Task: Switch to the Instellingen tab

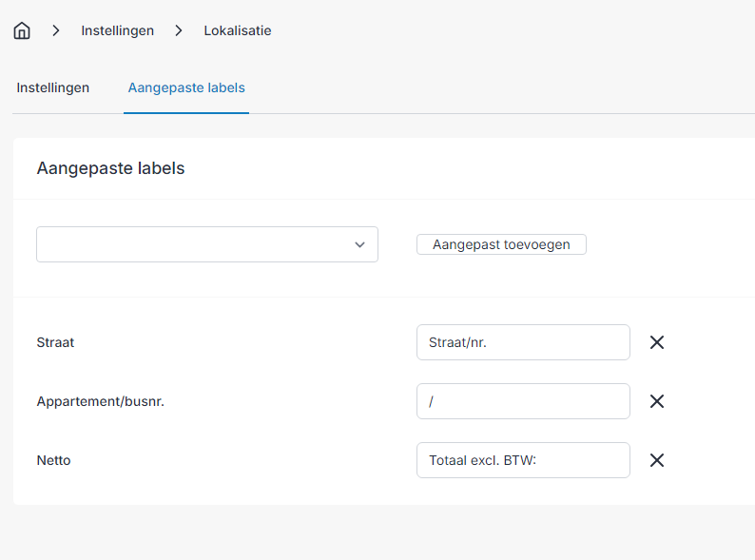Action: [53, 87]
